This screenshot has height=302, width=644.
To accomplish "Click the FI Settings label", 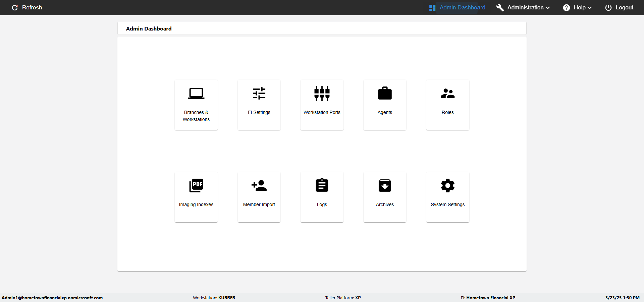I will point(259,112).
